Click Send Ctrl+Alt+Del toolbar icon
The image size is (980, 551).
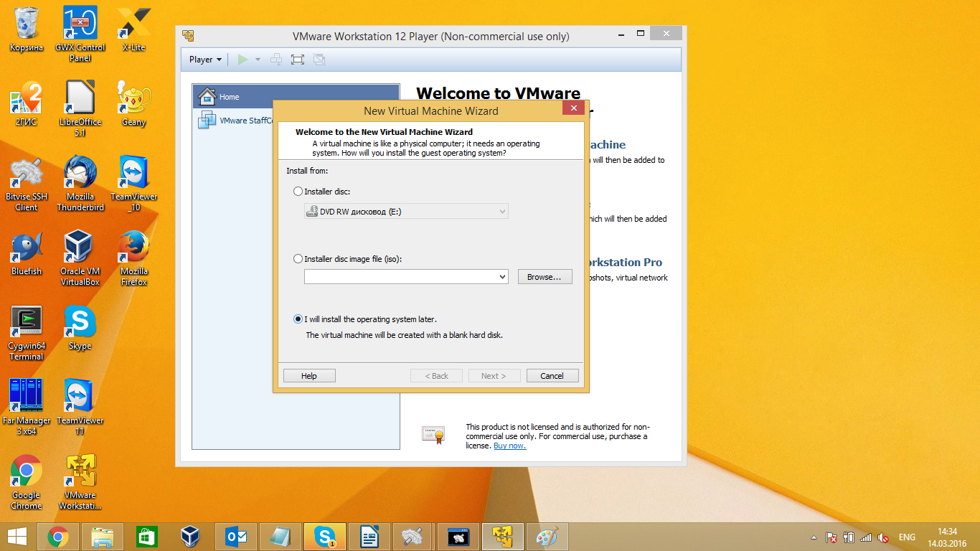(276, 60)
